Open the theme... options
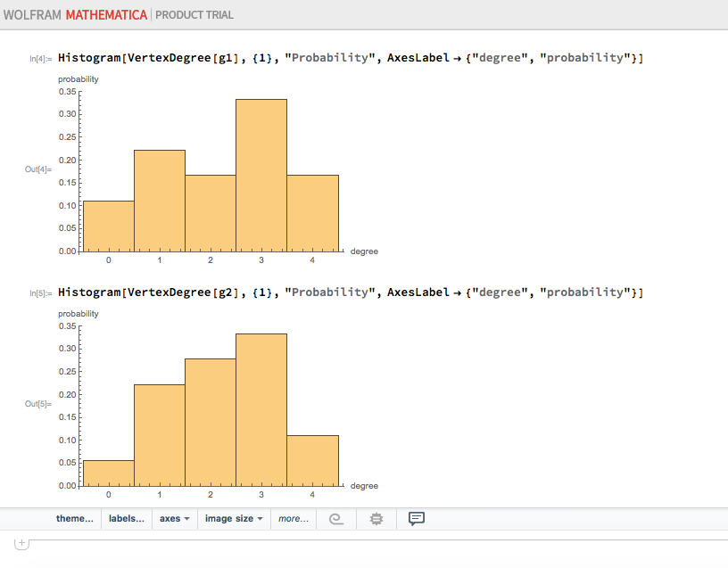Screen dimensions: 728x568 [74, 518]
